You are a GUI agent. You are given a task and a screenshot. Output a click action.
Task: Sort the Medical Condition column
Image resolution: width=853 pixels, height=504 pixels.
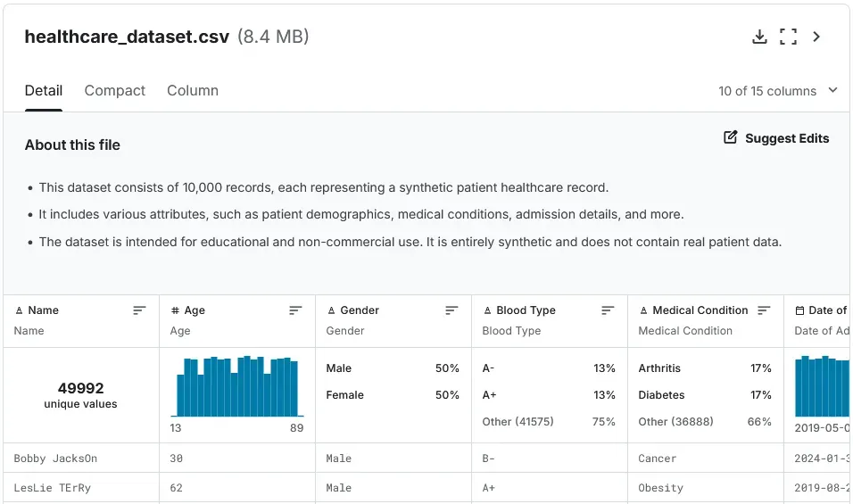(x=764, y=310)
